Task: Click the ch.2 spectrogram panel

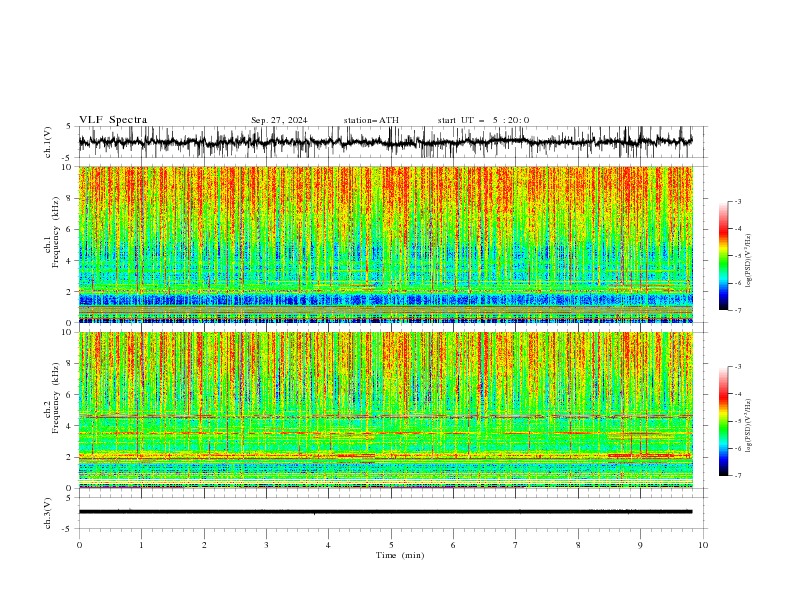Action: tap(385, 410)
